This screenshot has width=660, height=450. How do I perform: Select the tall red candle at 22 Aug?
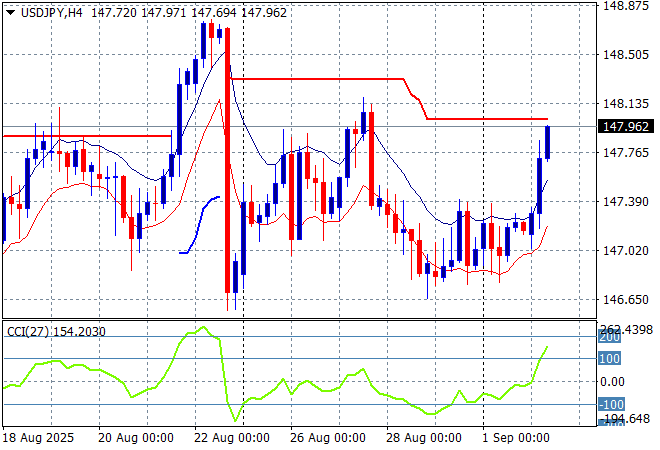pyautogui.click(x=227, y=160)
